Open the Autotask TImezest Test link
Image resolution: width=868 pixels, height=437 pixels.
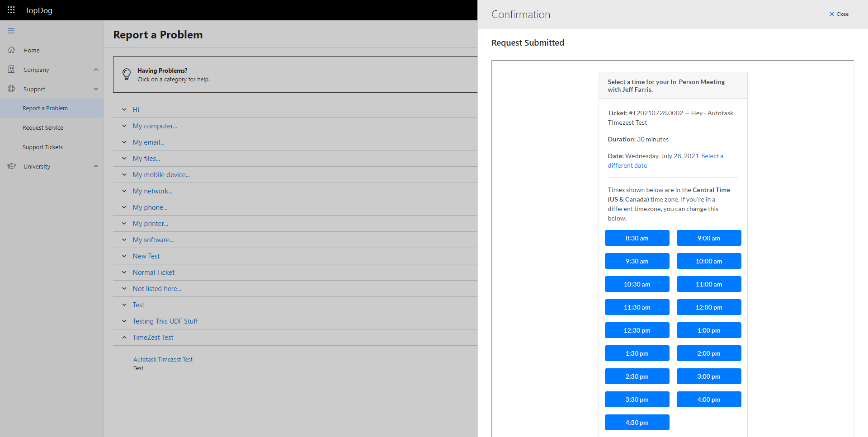click(163, 360)
